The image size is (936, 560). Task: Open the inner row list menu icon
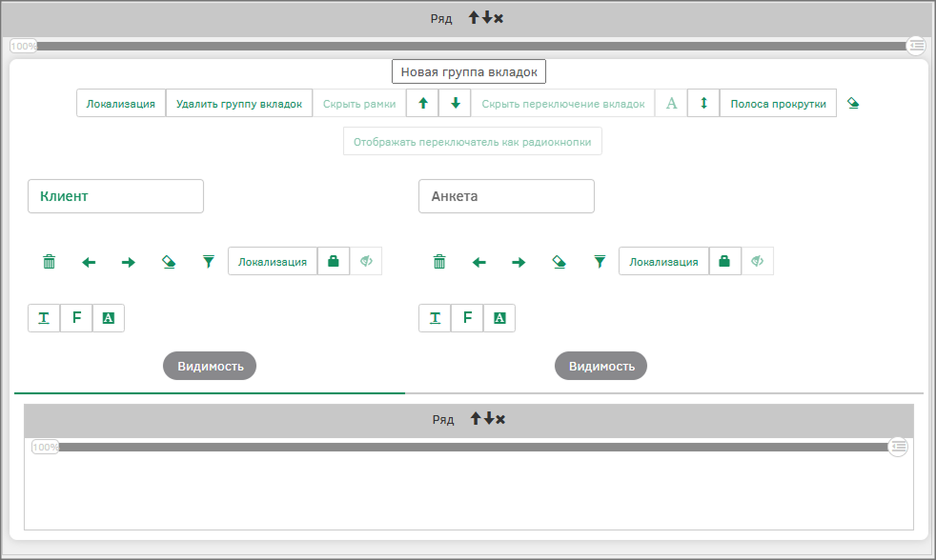[898, 446]
